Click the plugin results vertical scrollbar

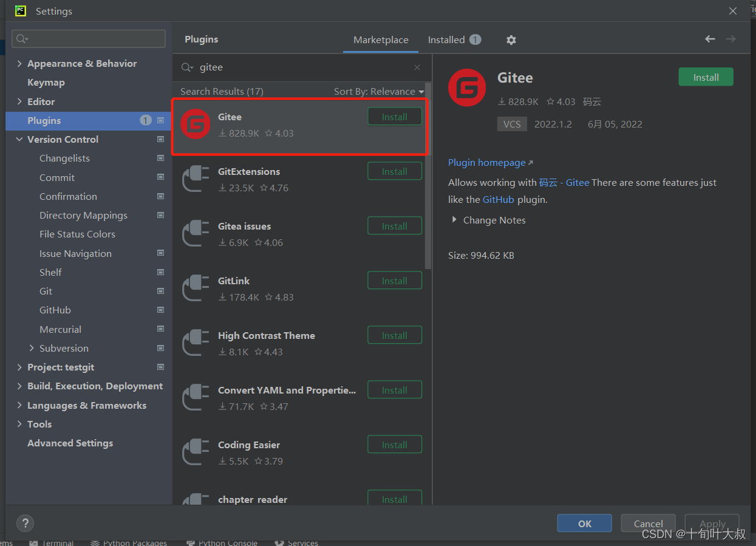(x=428, y=176)
